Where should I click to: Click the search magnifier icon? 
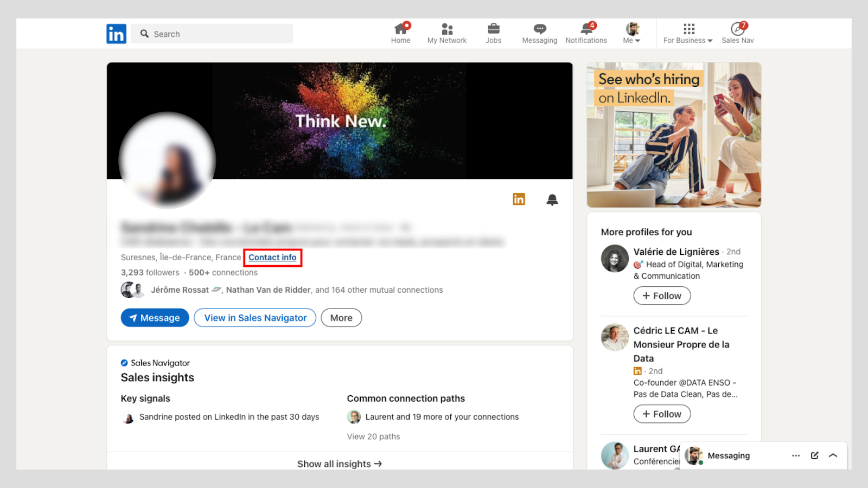pos(144,34)
